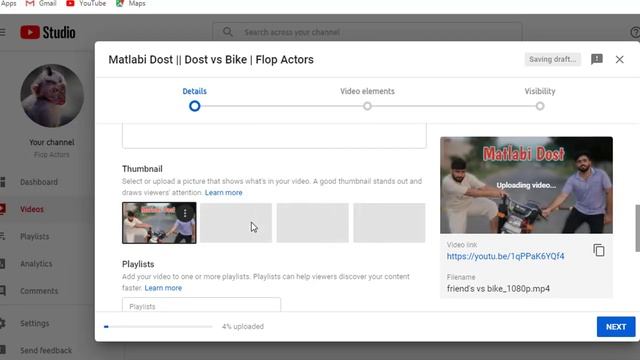Click the Gmail bookmark icon
640x360 pixels.
tap(30, 4)
